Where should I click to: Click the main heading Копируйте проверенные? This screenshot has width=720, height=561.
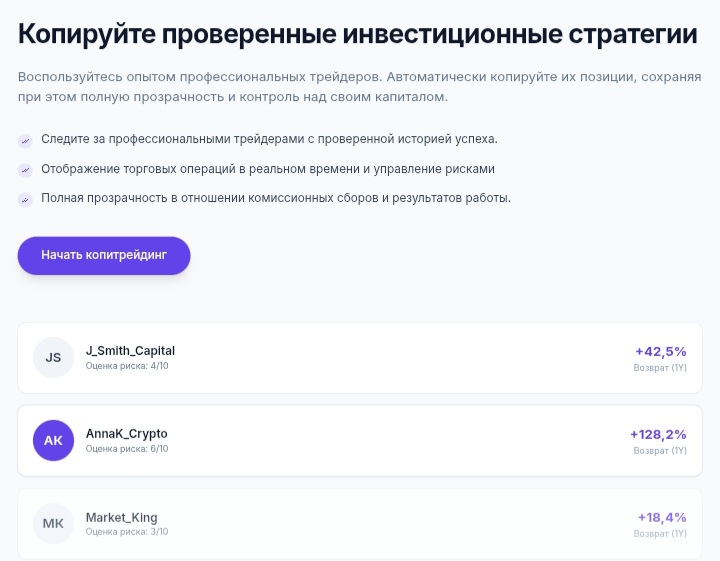click(358, 34)
